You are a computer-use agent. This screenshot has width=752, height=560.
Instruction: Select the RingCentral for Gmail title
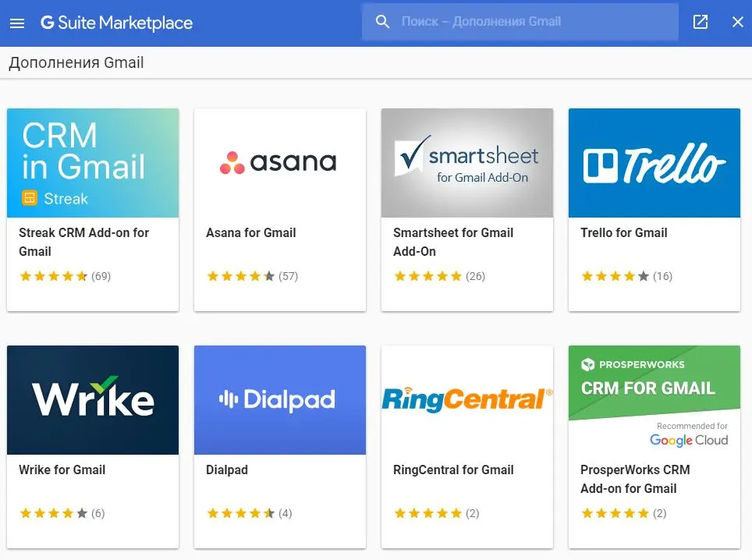click(453, 470)
